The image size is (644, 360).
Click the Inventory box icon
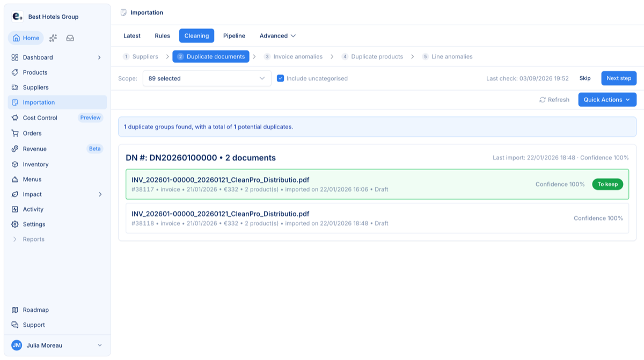[x=15, y=164]
